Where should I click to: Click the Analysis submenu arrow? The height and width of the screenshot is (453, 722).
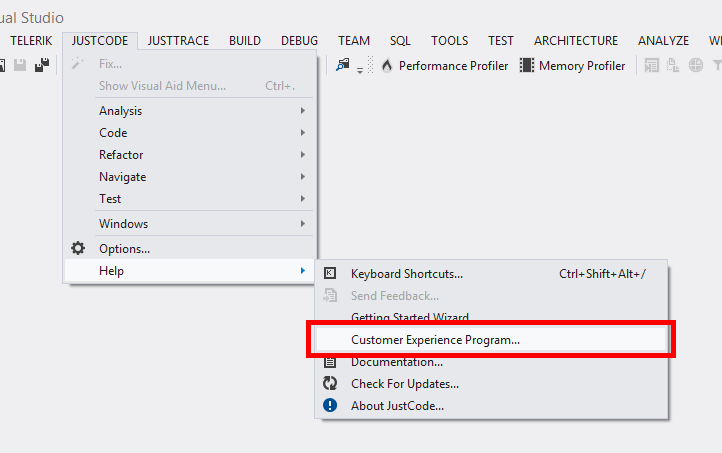click(303, 110)
